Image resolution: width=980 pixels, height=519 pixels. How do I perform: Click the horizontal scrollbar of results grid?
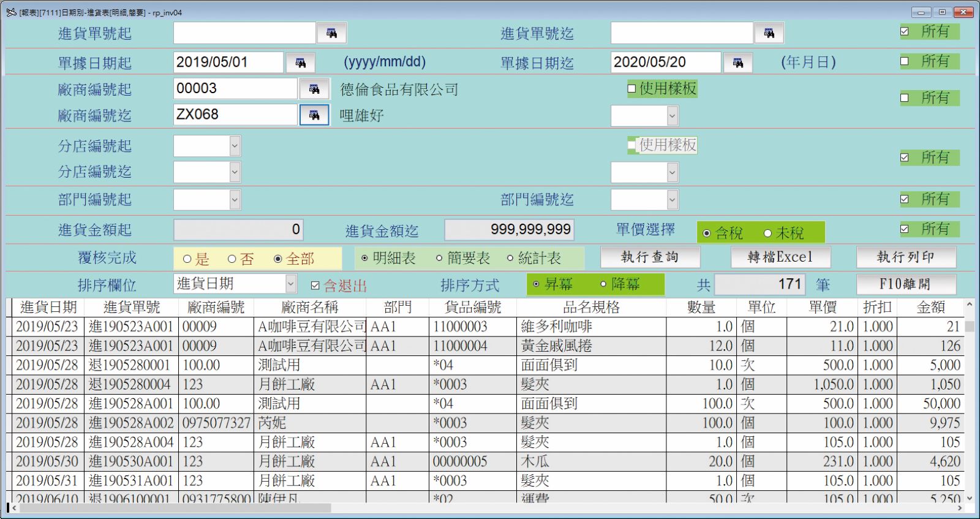point(175,508)
